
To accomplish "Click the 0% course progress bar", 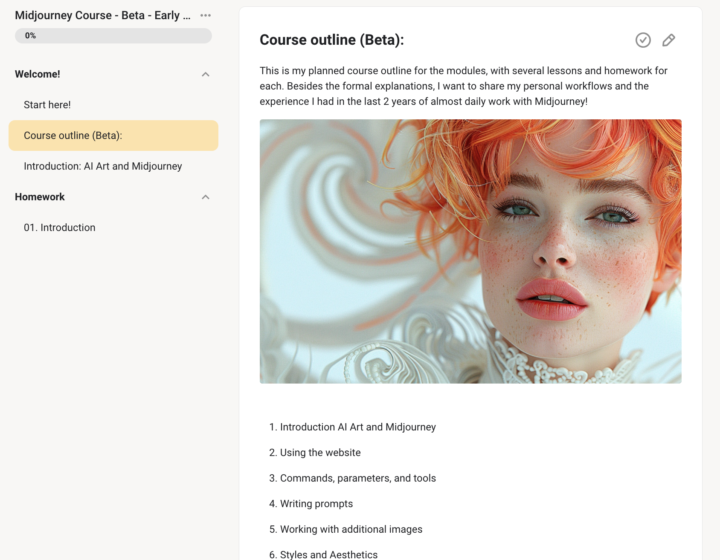I will (113, 36).
